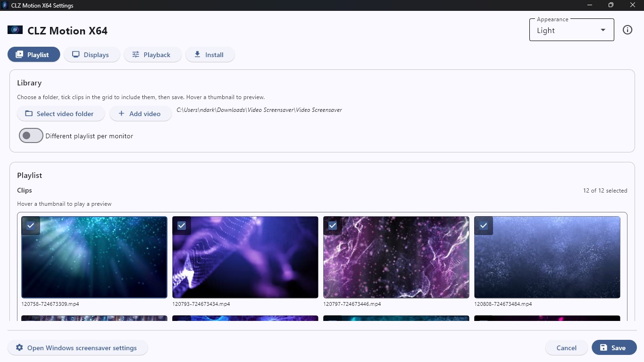Click the CLZ Motion X64 Settings title bar icon
Screen dimensions: 644x362
pyautogui.click(x=5, y=5)
